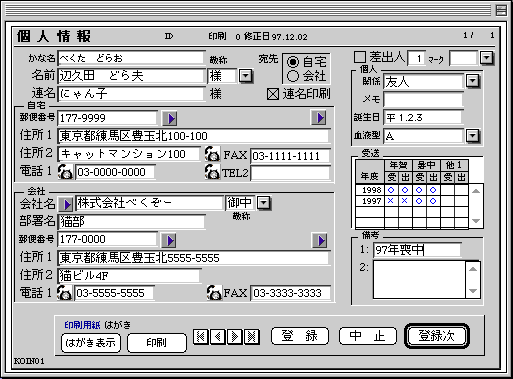The height and width of the screenshot is (379, 513).
Task: Enable the 差出人 checkbox
Action: (360, 57)
